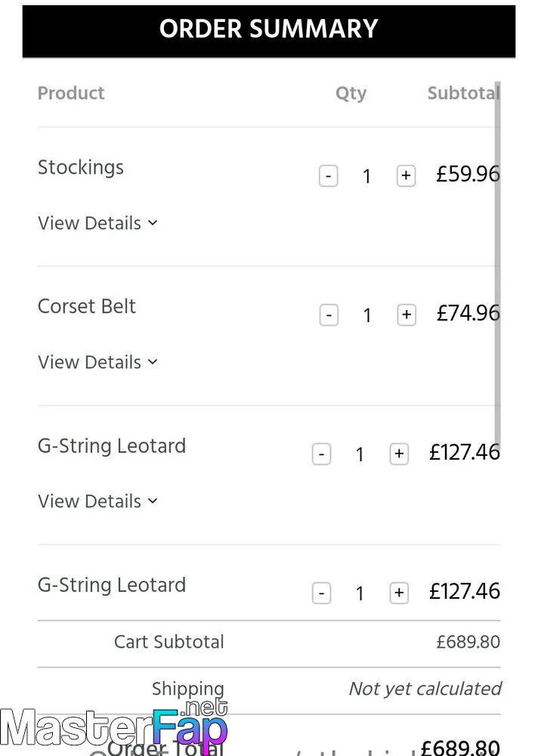Decrease Stockings quantity with minus button
Screen dimensions: 538x756
[328, 176]
